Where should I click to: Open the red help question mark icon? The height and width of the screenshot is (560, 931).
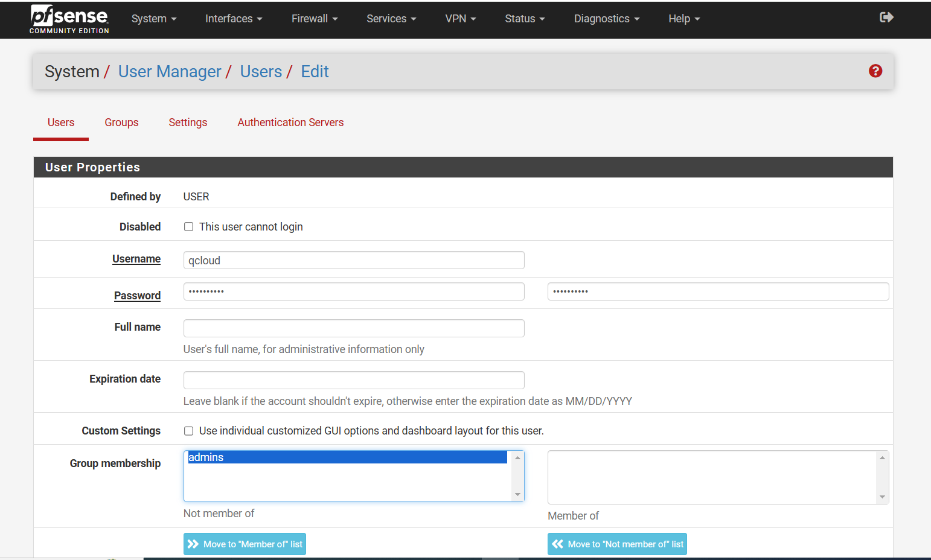tap(875, 71)
